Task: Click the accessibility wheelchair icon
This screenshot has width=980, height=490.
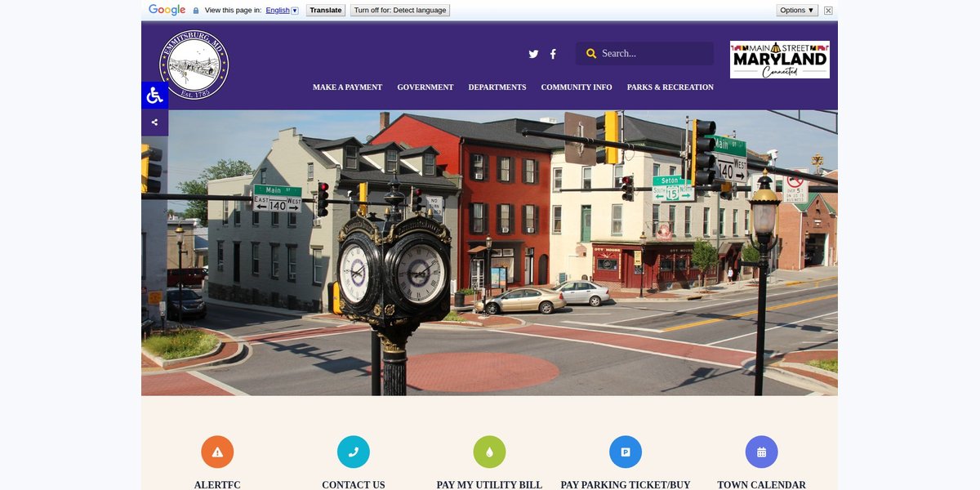Action: [x=154, y=96]
